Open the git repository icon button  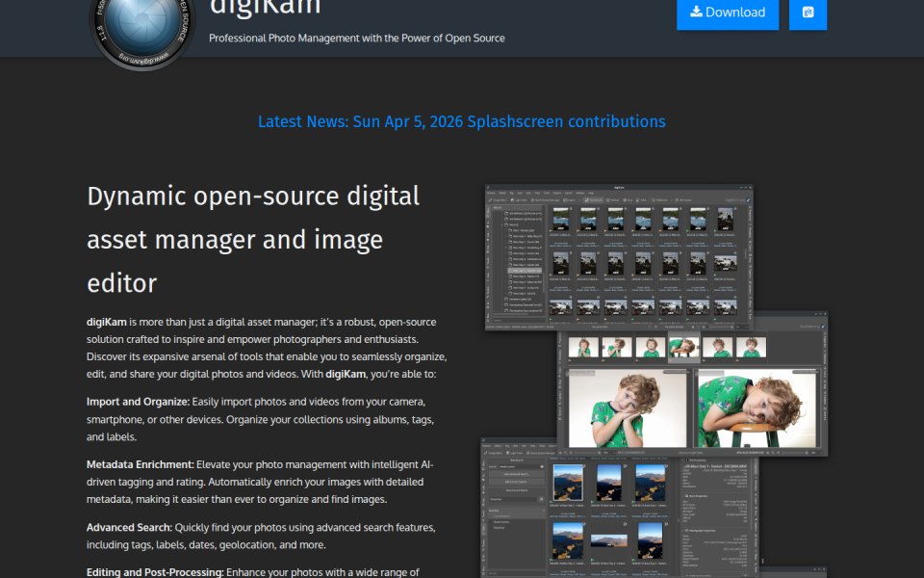(808, 13)
